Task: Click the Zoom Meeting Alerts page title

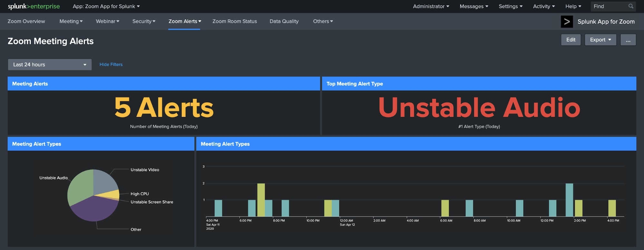Action: [51, 41]
